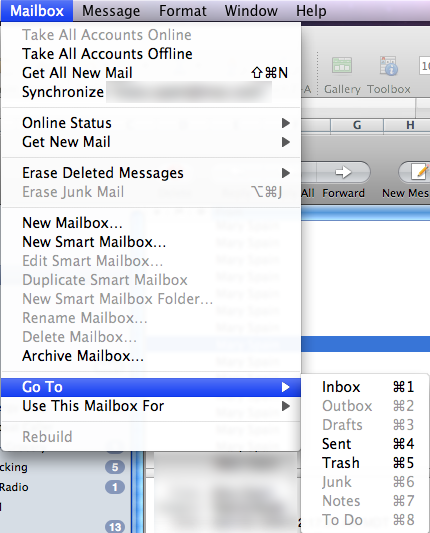This screenshot has height=533, width=430.
Task: Click the greyed Duplicate Smart Mailbox item
Action: [x=151, y=280]
